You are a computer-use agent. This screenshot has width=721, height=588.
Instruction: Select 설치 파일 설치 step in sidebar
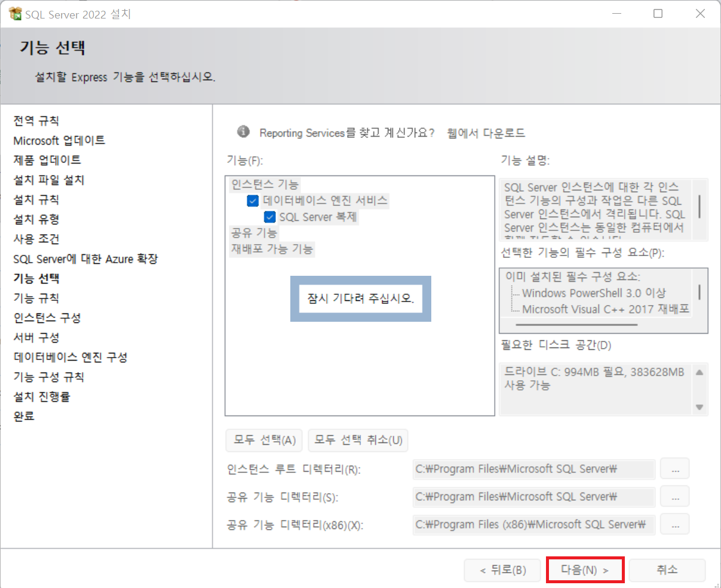[49, 180]
